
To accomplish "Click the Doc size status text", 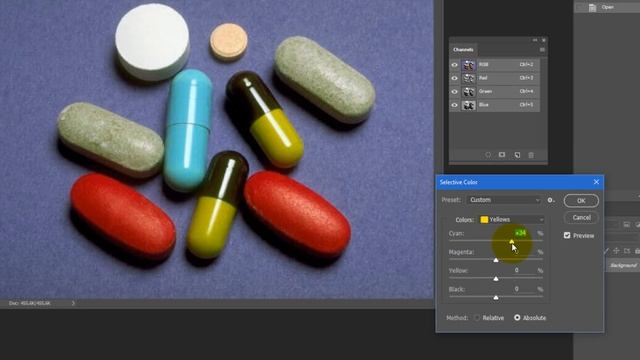I will pyautogui.click(x=29, y=303).
